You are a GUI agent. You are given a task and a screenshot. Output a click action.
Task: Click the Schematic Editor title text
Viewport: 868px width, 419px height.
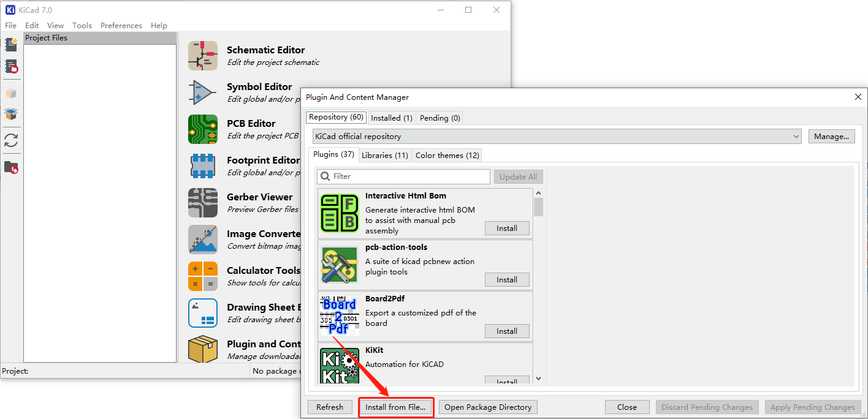(265, 50)
